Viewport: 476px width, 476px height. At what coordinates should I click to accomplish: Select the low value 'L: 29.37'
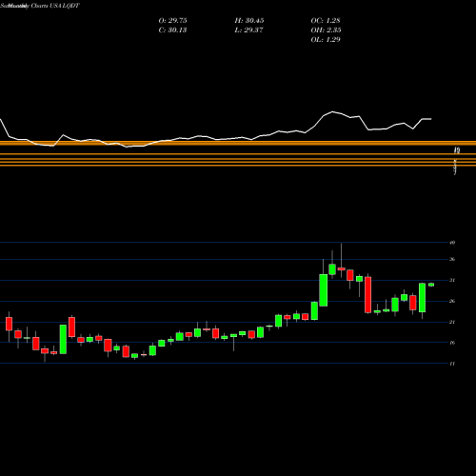(249, 30)
